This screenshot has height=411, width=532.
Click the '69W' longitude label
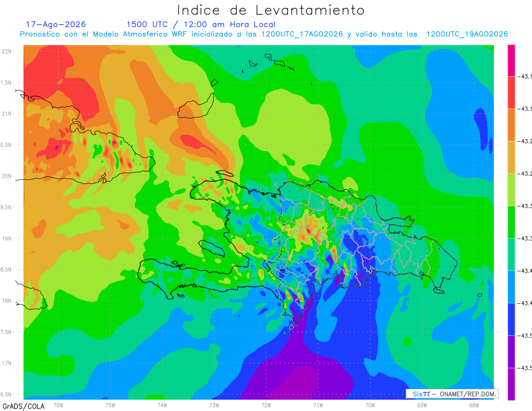pyautogui.click(x=422, y=405)
